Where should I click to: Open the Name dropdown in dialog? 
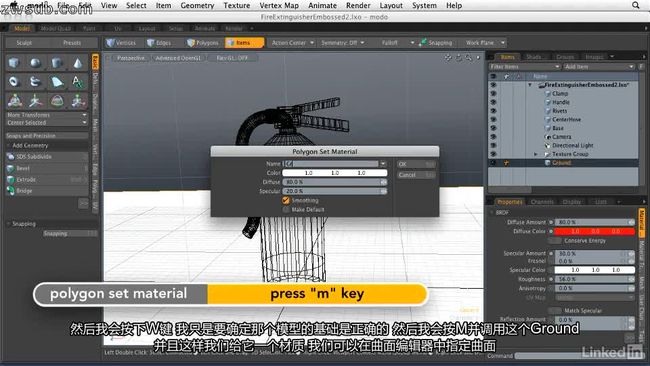(x=383, y=164)
